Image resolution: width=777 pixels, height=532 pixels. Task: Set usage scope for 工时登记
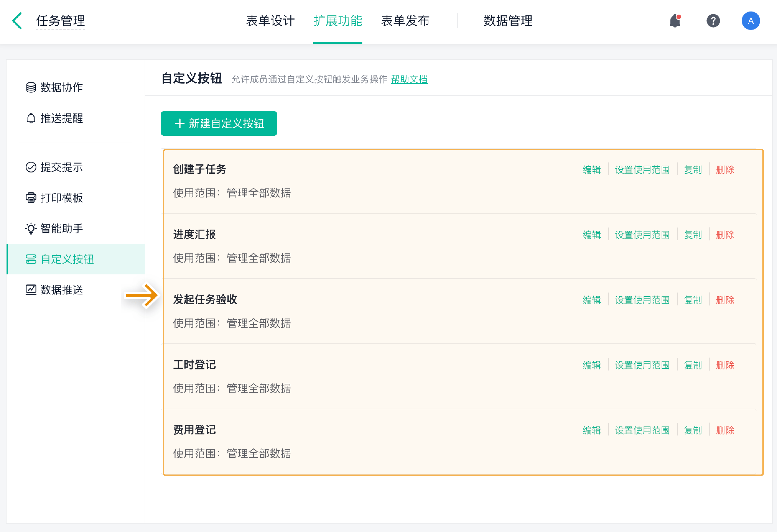(642, 365)
